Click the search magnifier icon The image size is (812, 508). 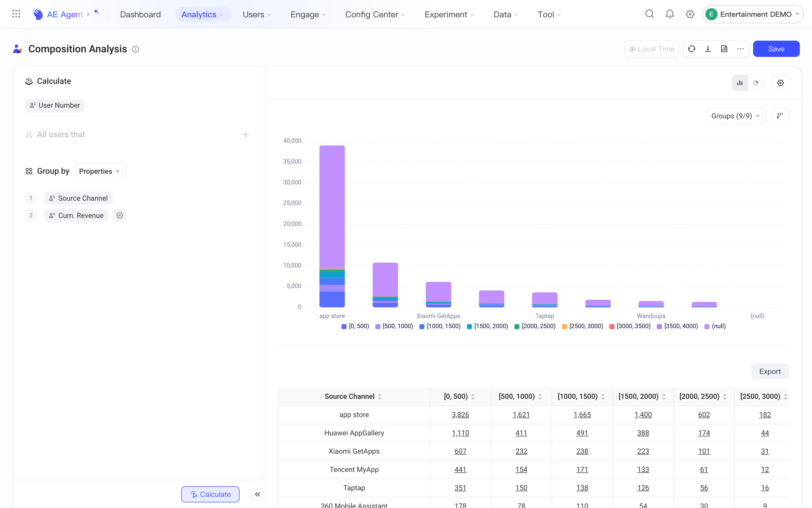point(650,14)
